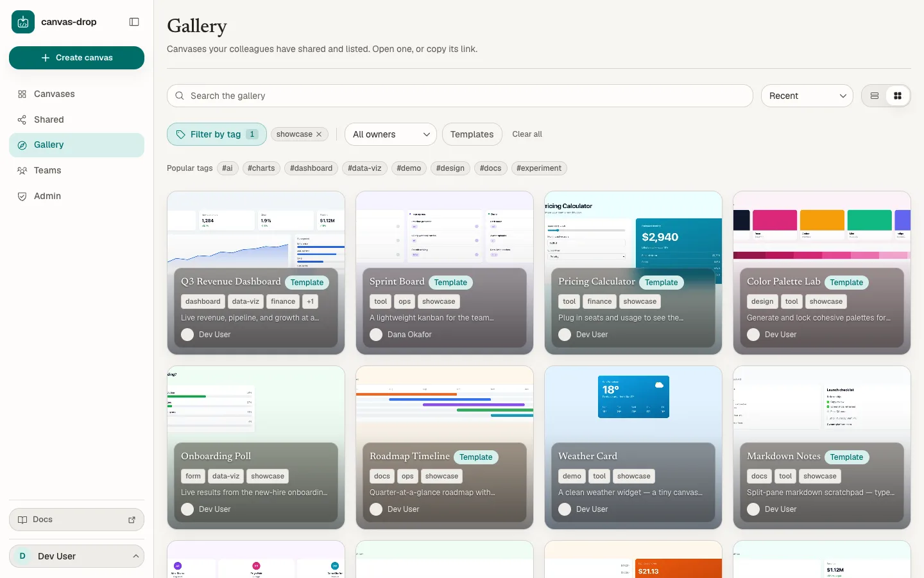The image size is (924, 578).
Task: Click the magnifier search icon
Action: [180, 96]
